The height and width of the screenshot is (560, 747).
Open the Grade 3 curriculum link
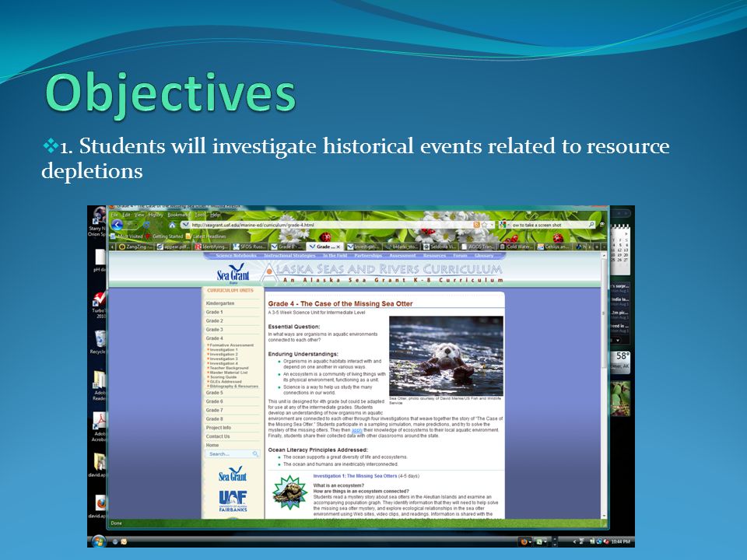215,330
